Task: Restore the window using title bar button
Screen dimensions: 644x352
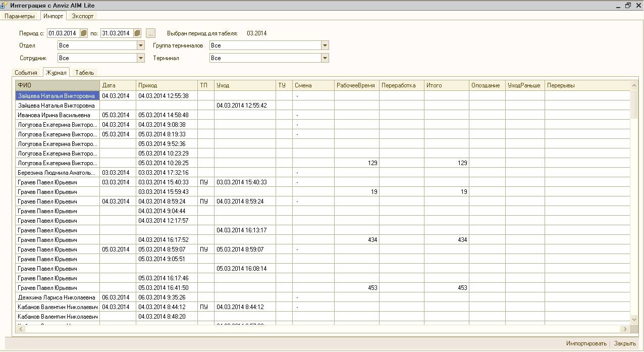Action: 628,5
